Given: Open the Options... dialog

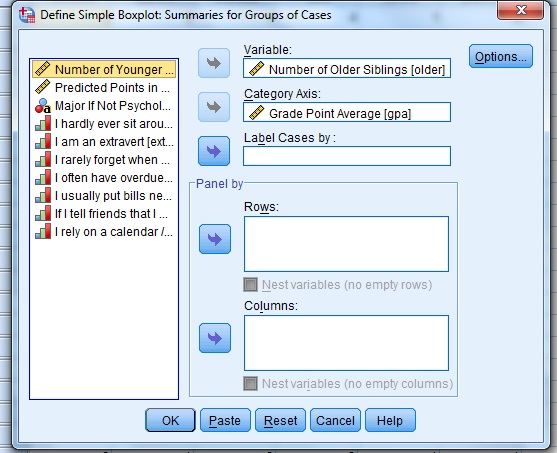Looking at the screenshot, I should click(x=501, y=56).
